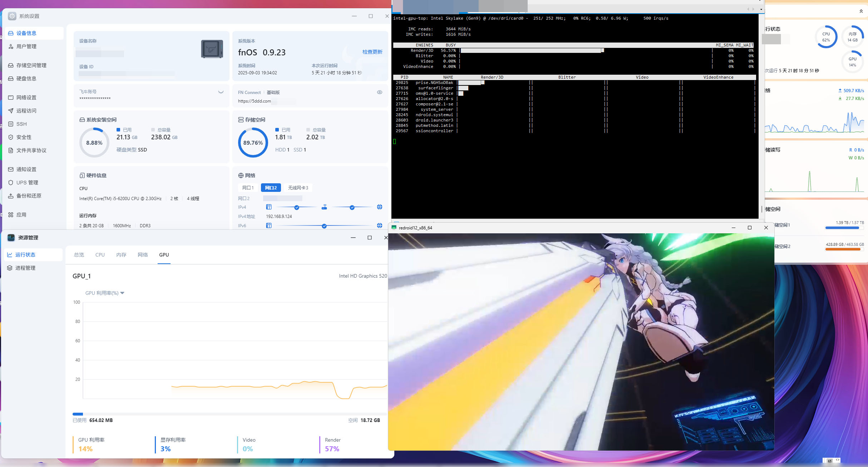Screen dimensions: 868x467
Task: Open SSH settings entry
Action: 21,124
